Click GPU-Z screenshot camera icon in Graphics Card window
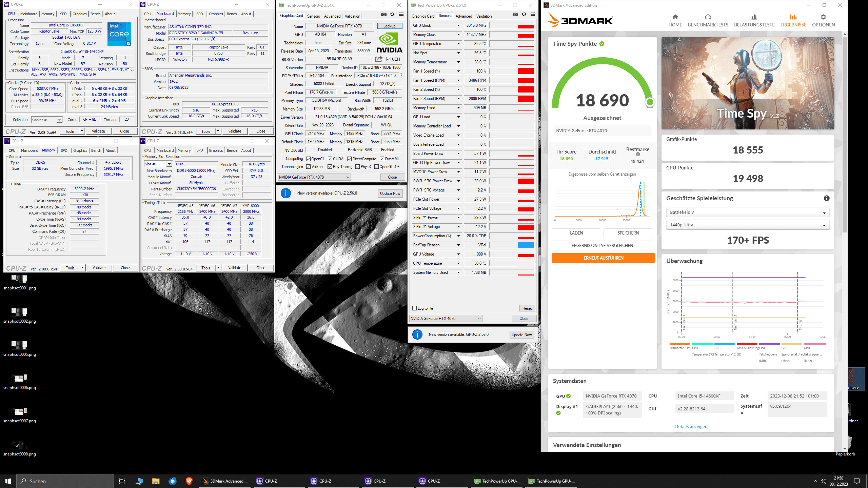The image size is (868, 488). coord(383,15)
